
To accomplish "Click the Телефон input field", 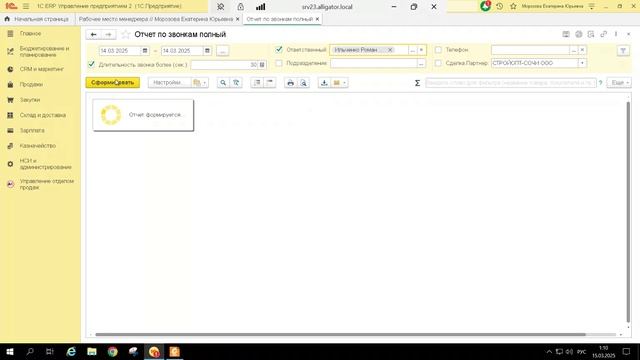I will pos(530,50).
